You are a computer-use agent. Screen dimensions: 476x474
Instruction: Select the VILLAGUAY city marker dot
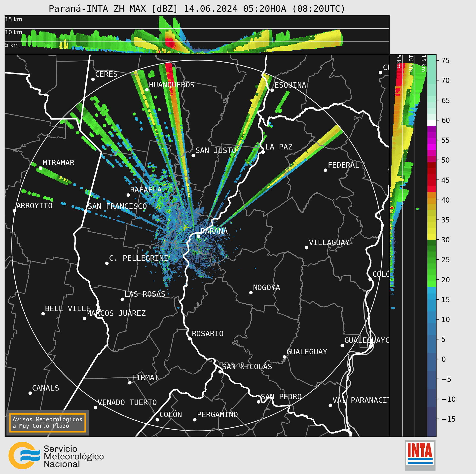click(306, 248)
